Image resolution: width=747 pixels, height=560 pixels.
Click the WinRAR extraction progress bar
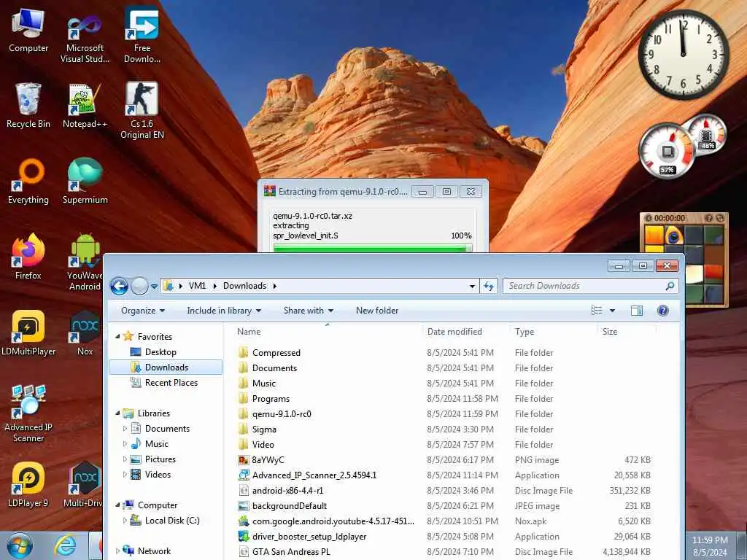[373, 248]
